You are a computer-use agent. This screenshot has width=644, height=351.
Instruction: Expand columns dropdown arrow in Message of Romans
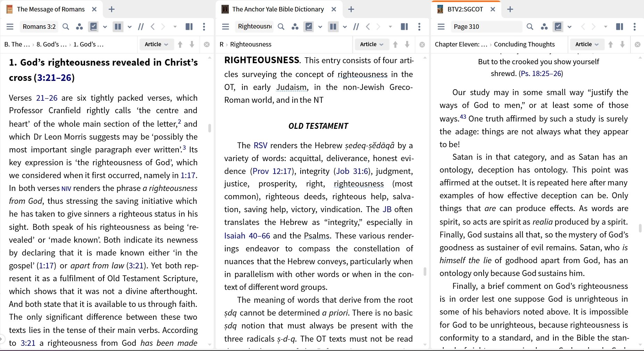129,27
